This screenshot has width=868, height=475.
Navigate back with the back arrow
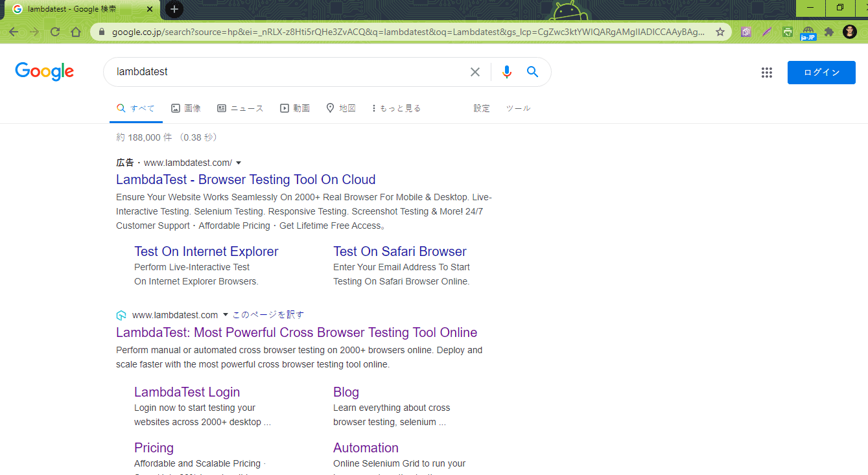pyautogui.click(x=14, y=32)
